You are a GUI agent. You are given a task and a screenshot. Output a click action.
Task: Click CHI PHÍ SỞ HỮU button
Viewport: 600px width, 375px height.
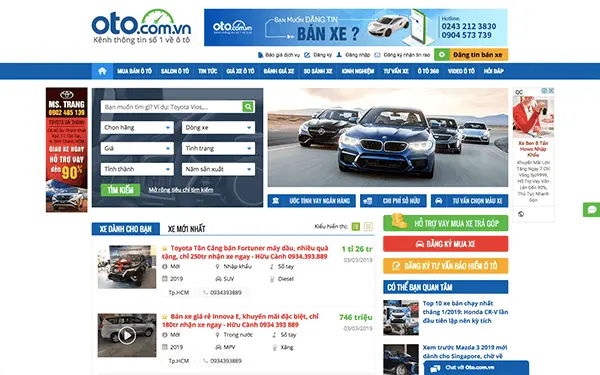point(393,201)
